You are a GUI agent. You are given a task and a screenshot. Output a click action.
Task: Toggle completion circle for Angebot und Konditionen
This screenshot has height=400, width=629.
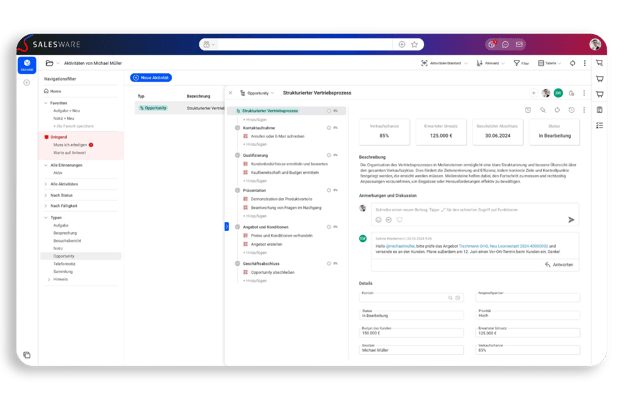click(x=329, y=227)
